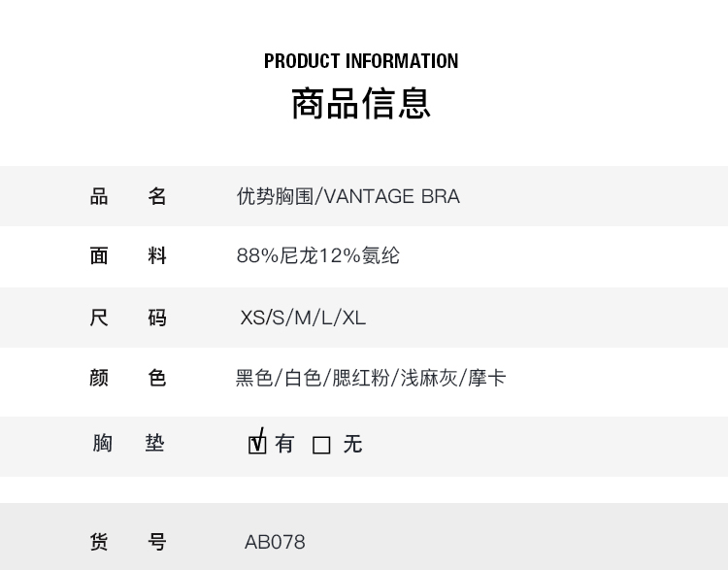Check the 有 checkbox for 胸垫
728x570 pixels.
257,445
